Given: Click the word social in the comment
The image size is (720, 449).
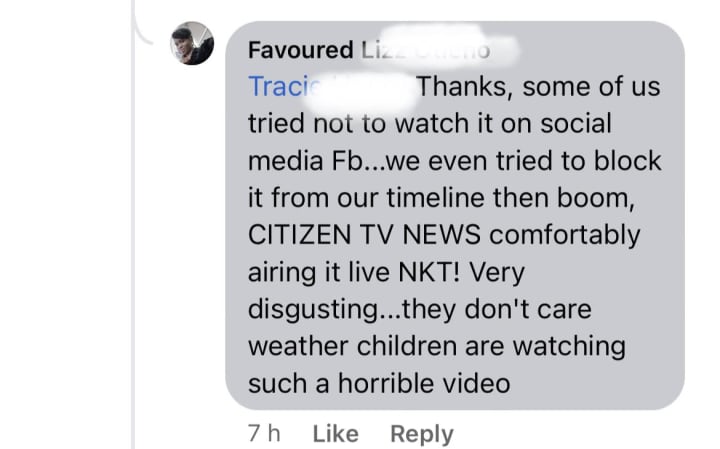Looking at the screenshot, I should [575, 123].
